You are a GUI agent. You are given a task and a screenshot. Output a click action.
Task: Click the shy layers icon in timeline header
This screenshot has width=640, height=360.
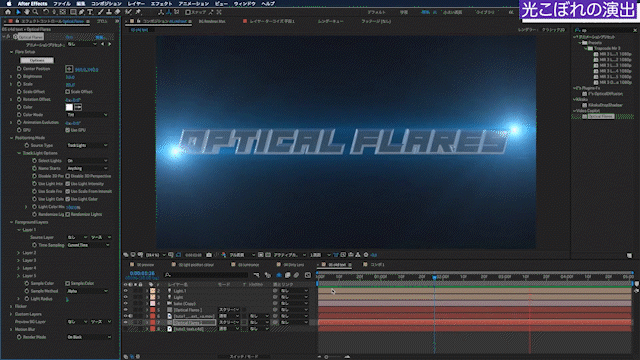[279, 275]
